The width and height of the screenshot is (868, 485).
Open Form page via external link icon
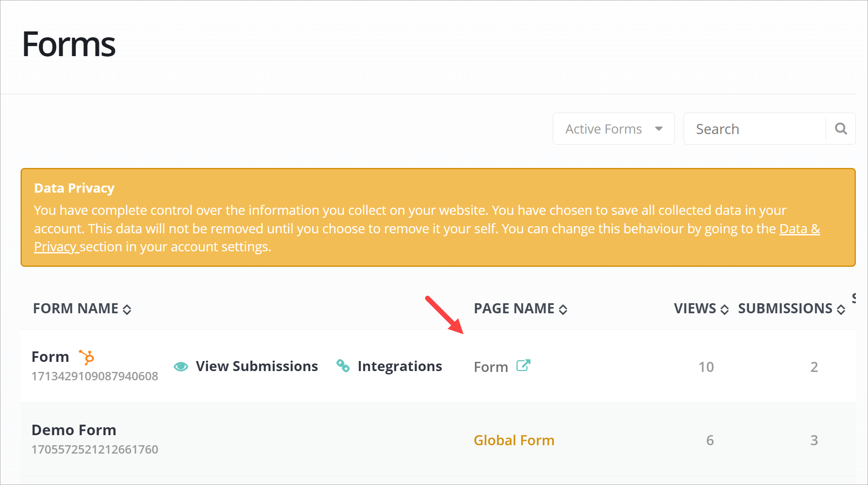click(x=523, y=366)
